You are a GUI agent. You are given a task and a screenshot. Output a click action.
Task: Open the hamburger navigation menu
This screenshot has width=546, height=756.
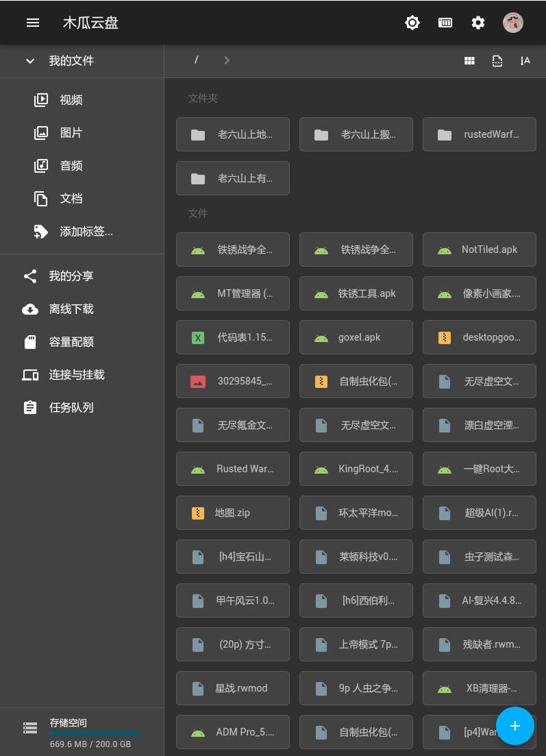coord(33,23)
